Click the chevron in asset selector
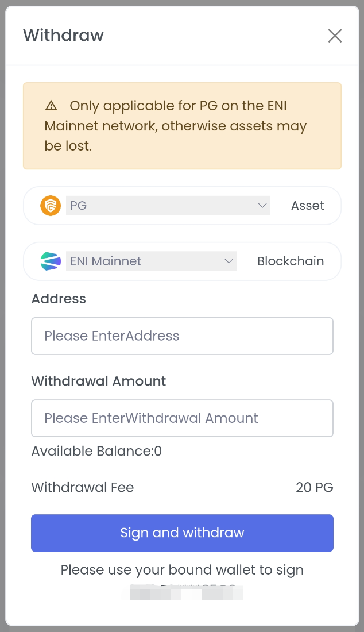 tap(262, 206)
